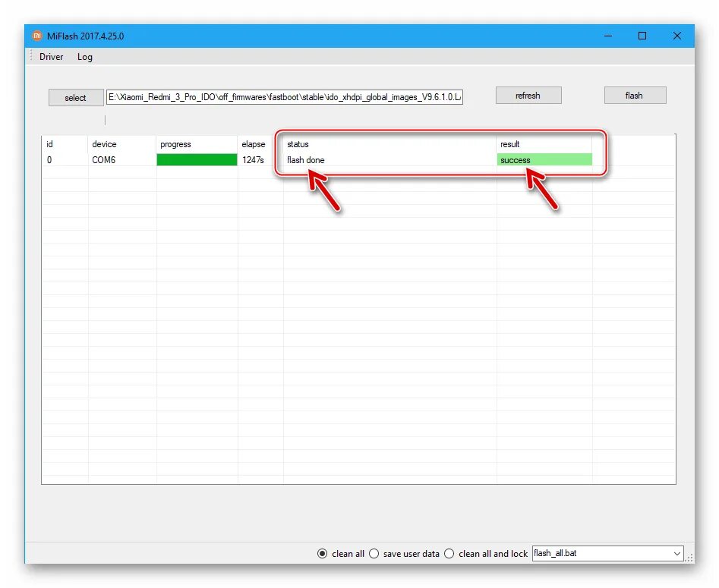The height and width of the screenshot is (588, 719).
Task: Select the COM6 device cell
Action: click(x=121, y=160)
